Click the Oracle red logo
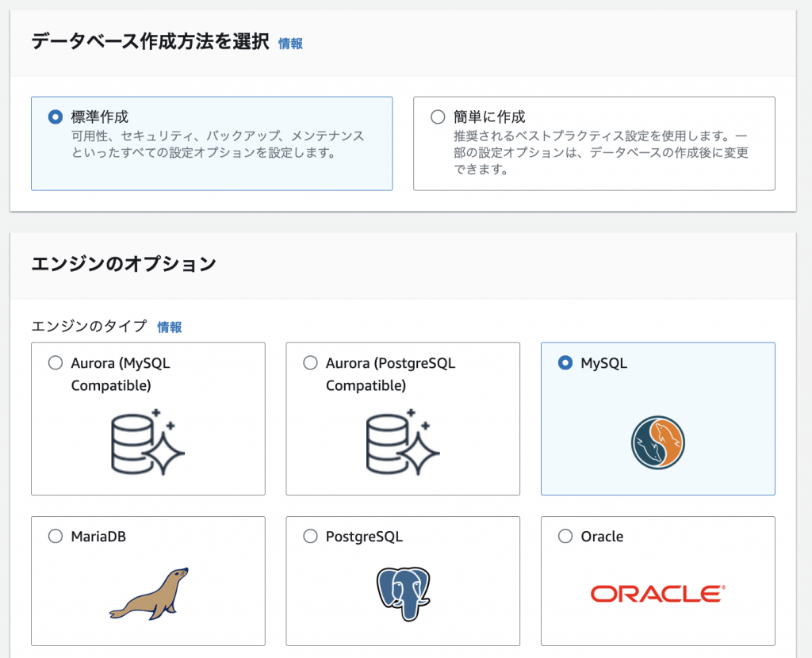Image resolution: width=812 pixels, height=658 pixels. click(x=657, y=592)
